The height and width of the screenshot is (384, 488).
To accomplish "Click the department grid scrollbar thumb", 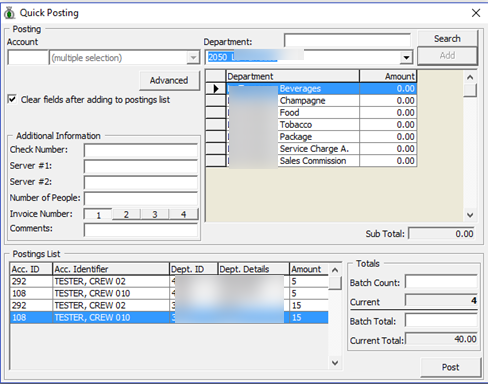I will [470, 90].
